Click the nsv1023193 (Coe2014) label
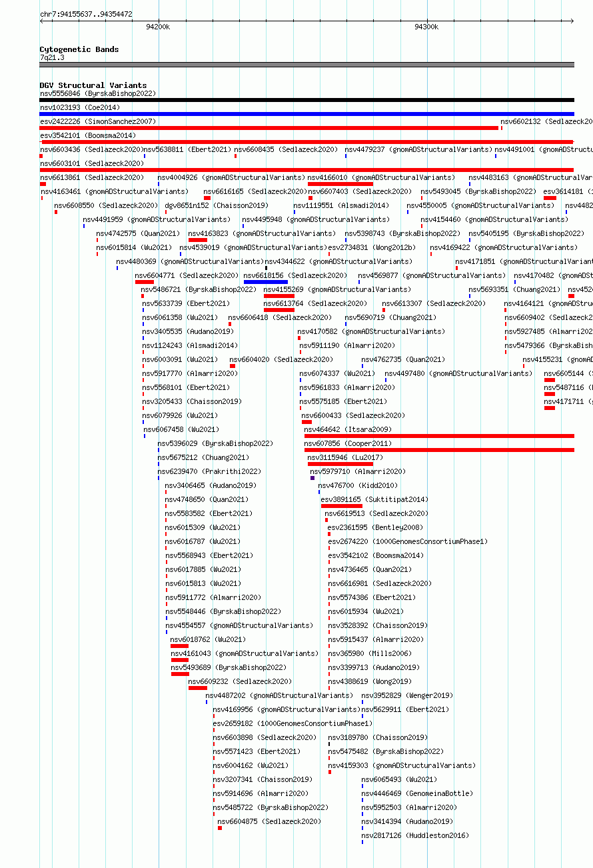Screen dimensions: 593x868 80,107
